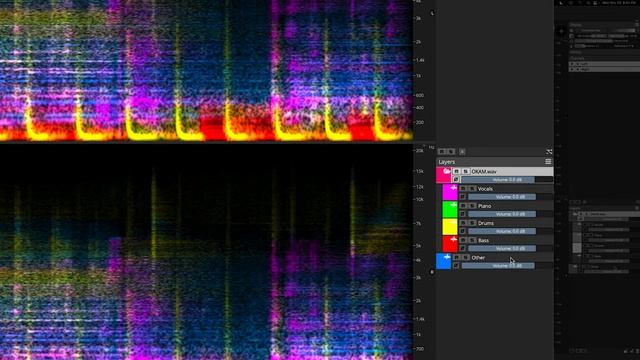Click the leftmost square button above Layers header
The image size is (640, 360).
pos(442,152)
